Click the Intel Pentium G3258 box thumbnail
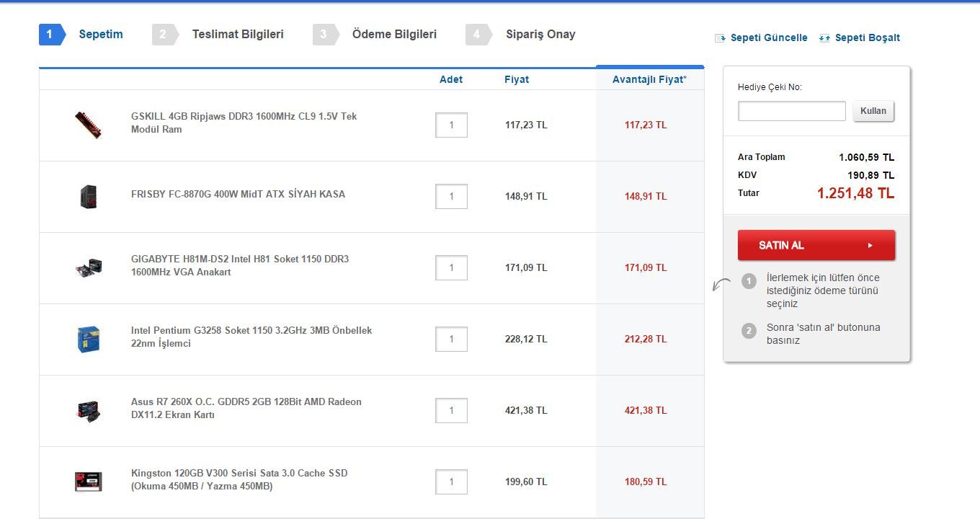The height and width of the screenshot is (519, 980). 89,339
